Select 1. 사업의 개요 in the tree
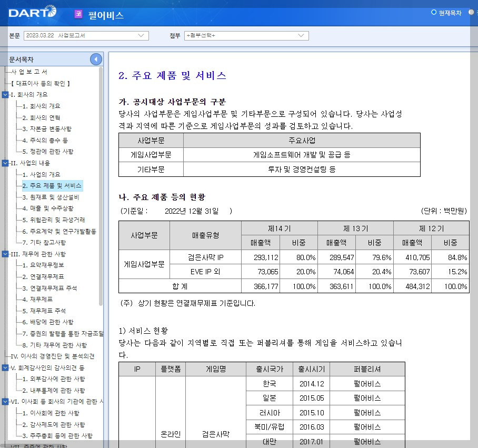Image resolution: width=478 pixels, height=448 pixels. click(41, 175)
